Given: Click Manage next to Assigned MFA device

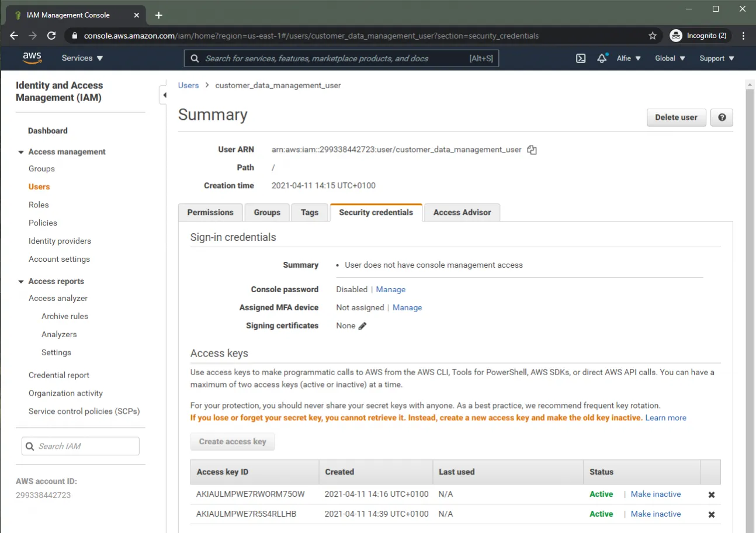Looking at the screenshot, I should [x=407, y=308].
